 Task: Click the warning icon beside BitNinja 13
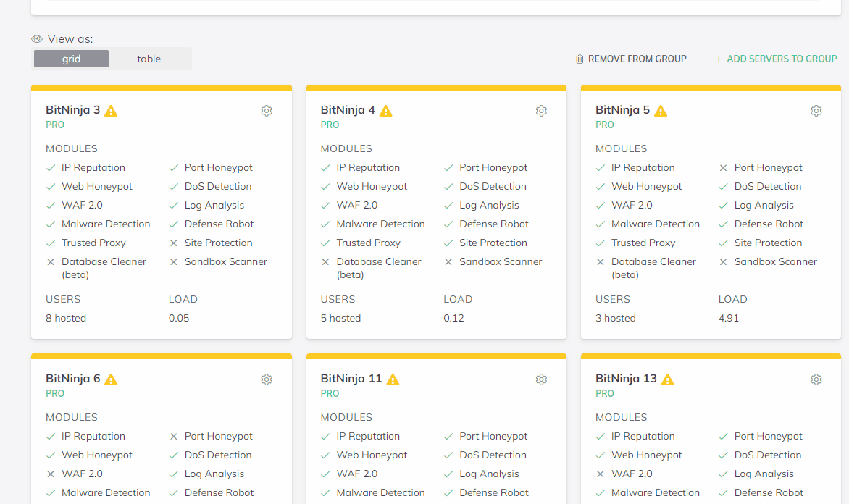click(x=668, y=379)
